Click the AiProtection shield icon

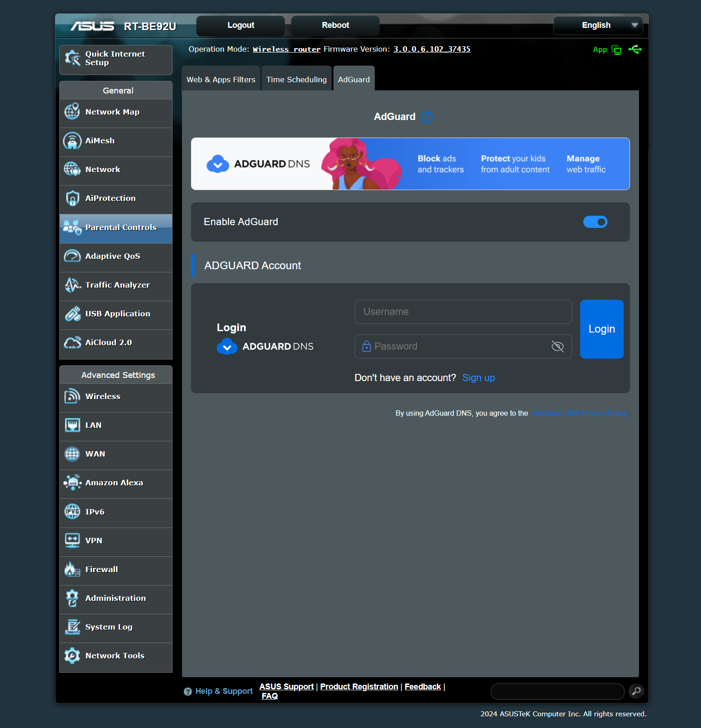click(72, 198)
